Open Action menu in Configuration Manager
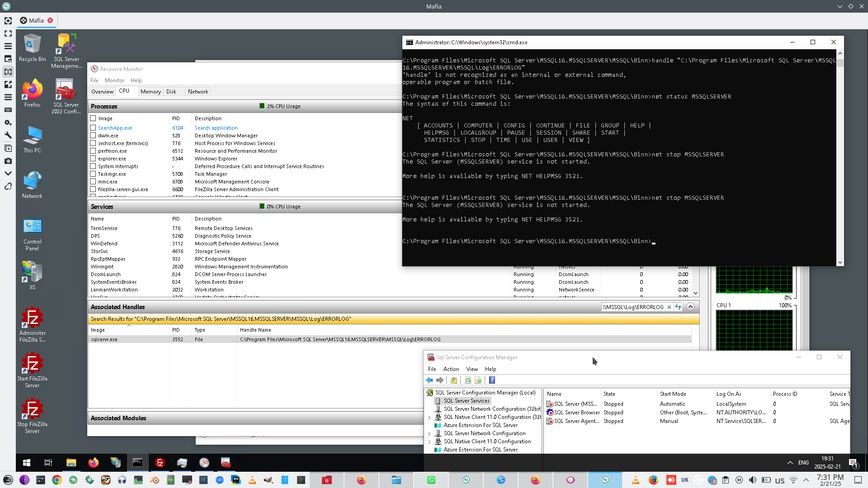The image size is (868, 488). click(451, 369)
